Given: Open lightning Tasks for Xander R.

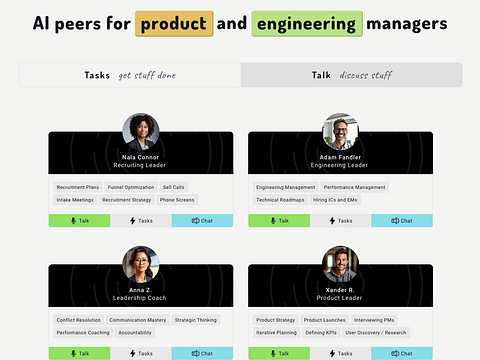Looking at the screenshot, I should [x=341, y=353].
